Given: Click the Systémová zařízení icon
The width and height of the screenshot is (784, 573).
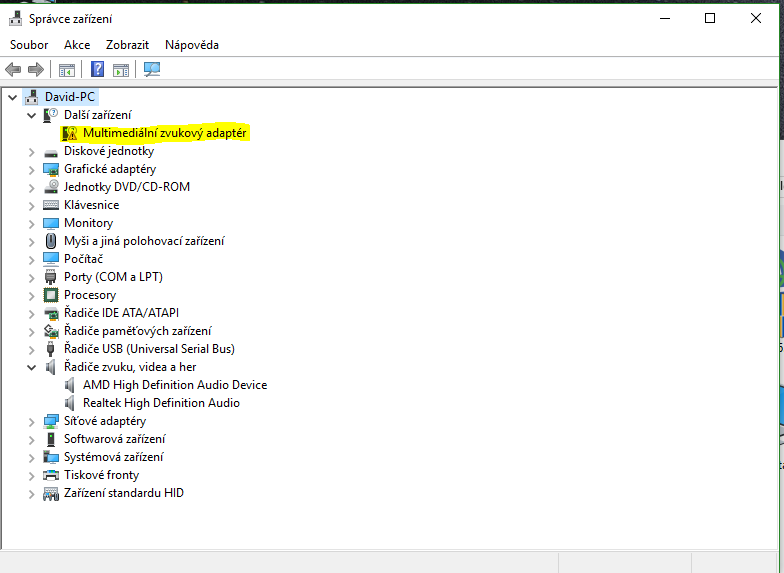Looking at the screenshot, I should [x=50, y=457].
